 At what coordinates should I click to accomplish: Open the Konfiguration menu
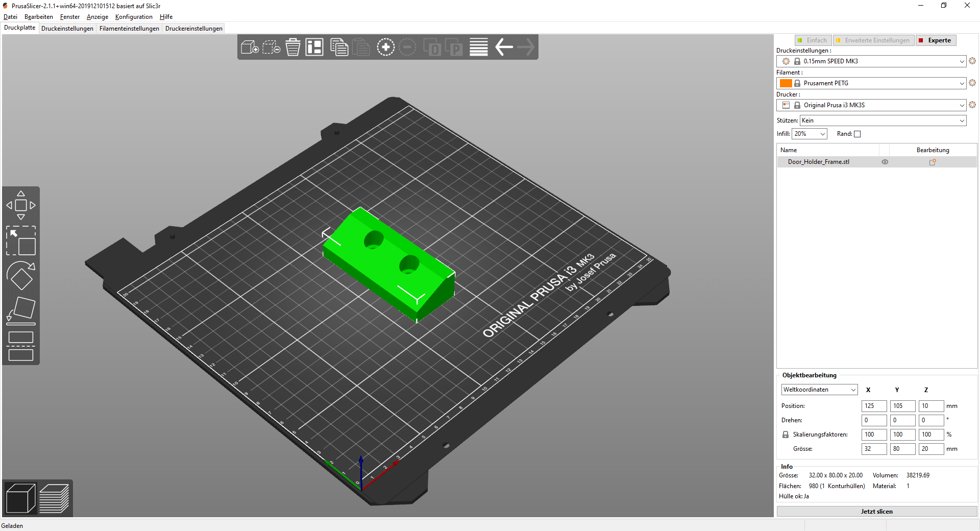tap(134, 17)
